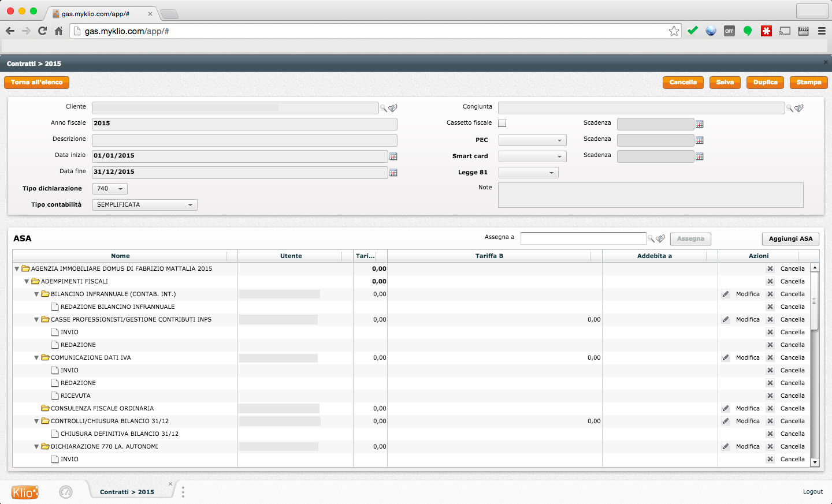Click the Assegna a search magnifier icon
832x504 pixels.
651,238
